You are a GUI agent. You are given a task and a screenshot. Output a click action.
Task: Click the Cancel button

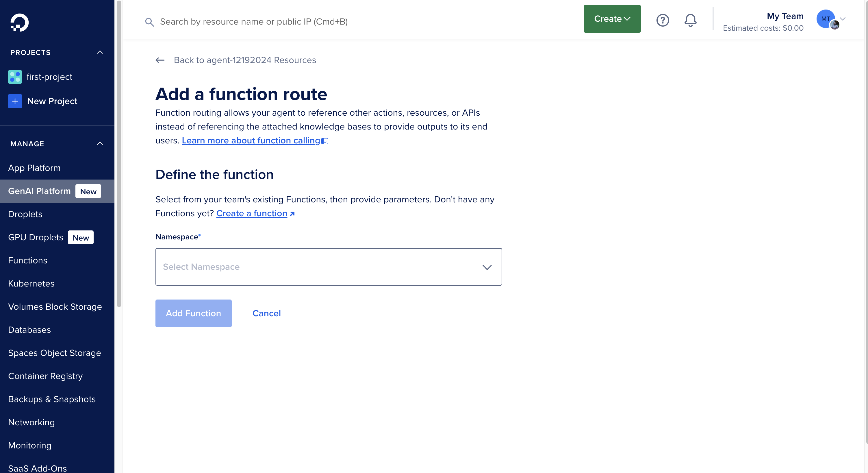(266, 313)
